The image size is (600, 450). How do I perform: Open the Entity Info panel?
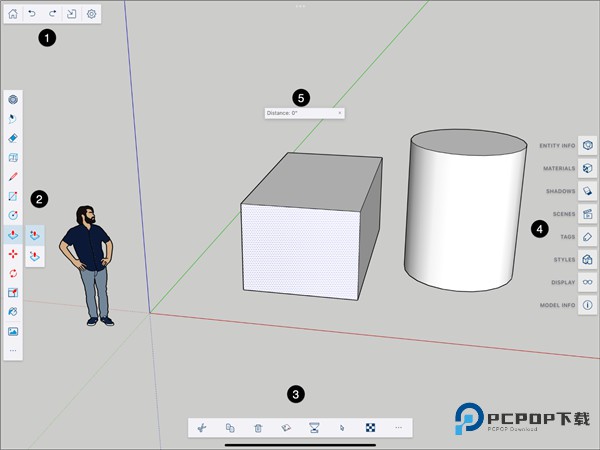[x=588, y=145]
